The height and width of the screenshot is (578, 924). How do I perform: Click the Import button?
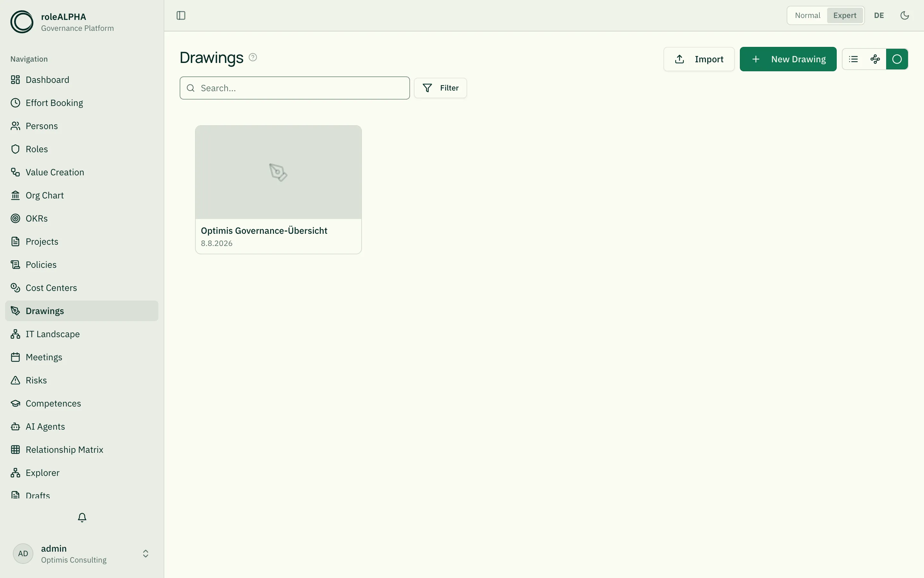(x=699, y=59)
